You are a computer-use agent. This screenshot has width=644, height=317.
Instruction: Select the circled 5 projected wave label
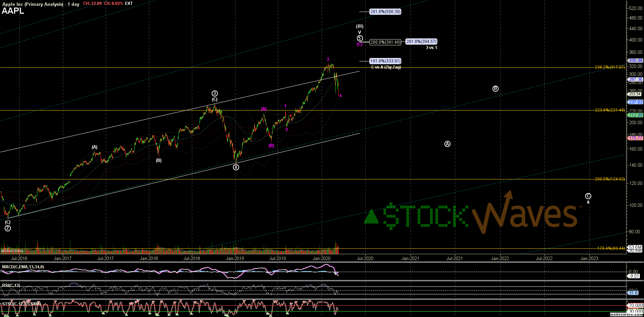[359, 38]
